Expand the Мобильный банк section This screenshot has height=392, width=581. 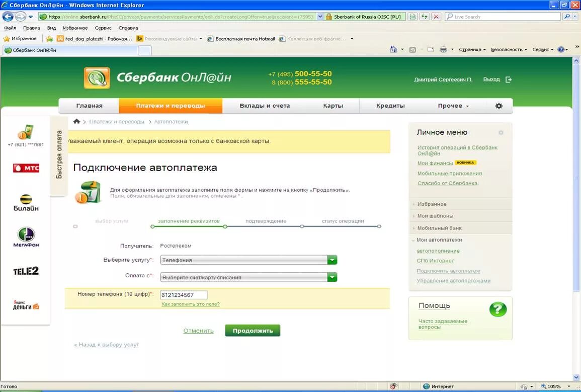440,228
